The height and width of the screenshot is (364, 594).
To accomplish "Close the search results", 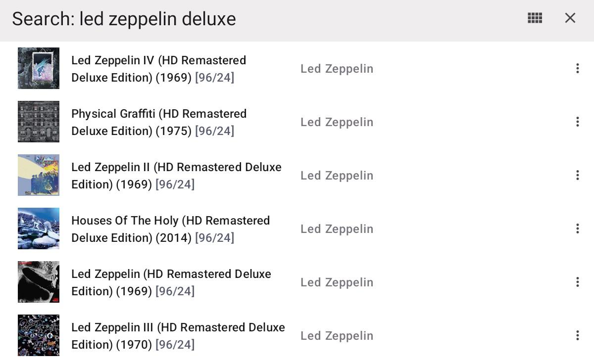I will click(570, 18).
